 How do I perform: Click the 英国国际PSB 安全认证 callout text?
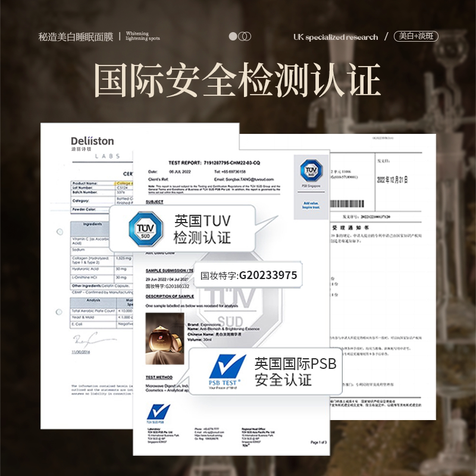295,372
